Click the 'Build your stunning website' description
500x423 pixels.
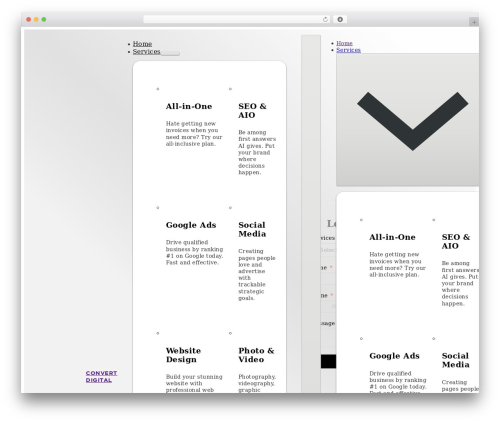pos(194,383)
